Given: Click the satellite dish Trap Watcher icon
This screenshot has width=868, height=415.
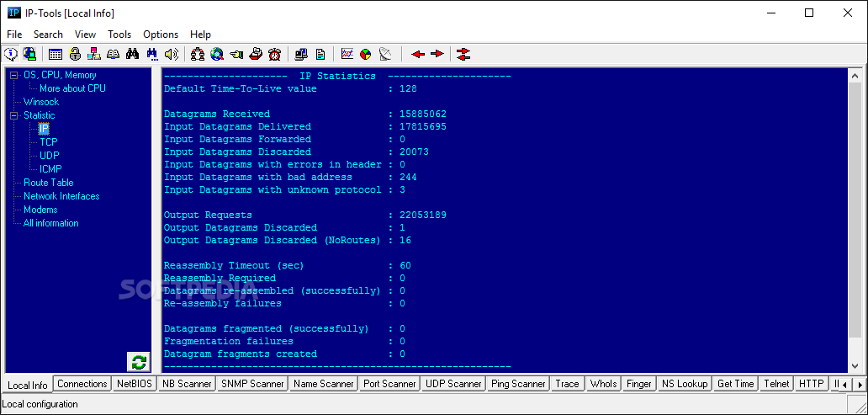Looking at the screenshot, I should pyautogui.click(x=385, y=54).
